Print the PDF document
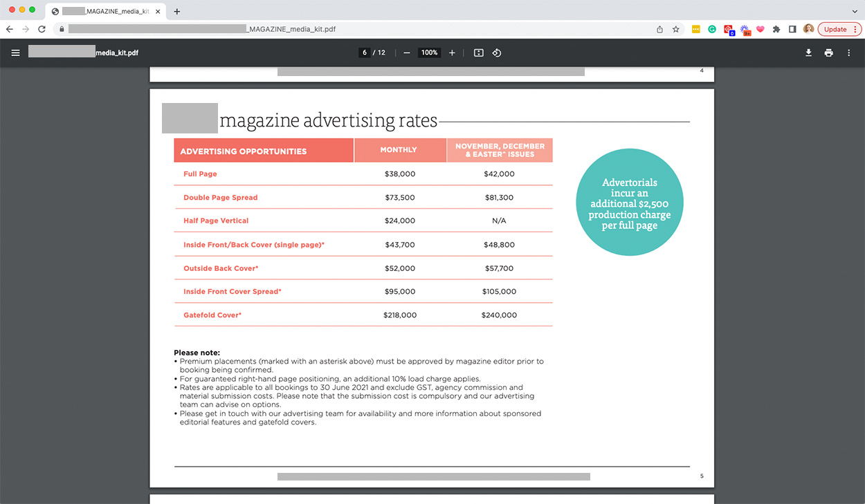 828,53
